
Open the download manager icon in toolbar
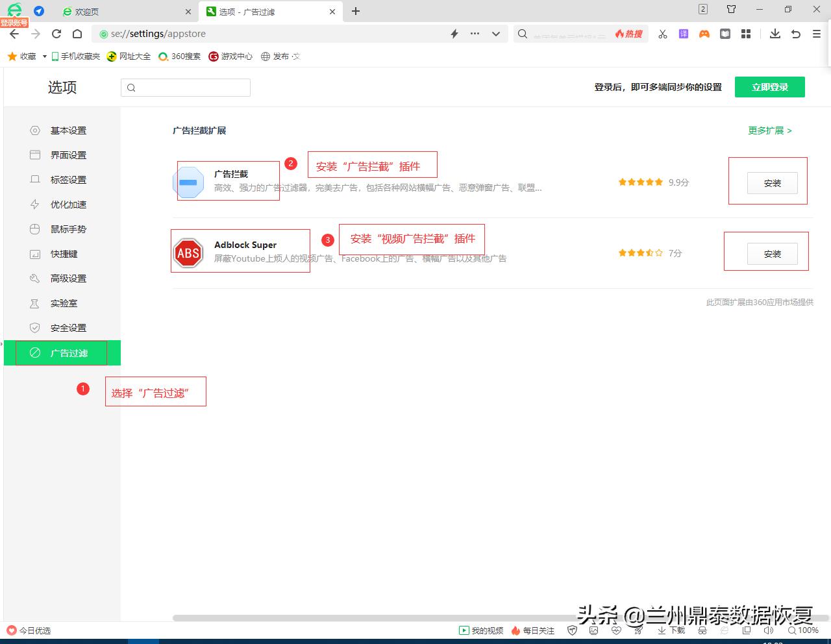pyautogui.click(x=775, y=33)
